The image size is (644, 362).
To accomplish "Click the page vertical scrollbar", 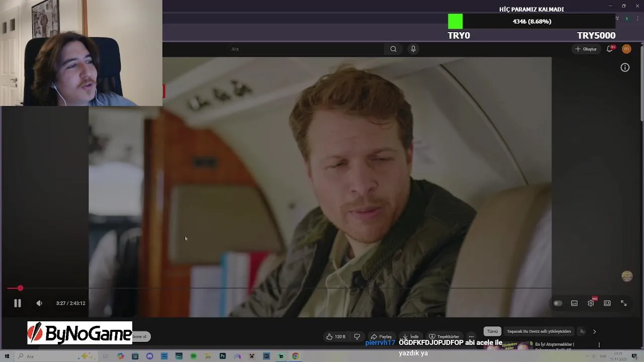I will tap(641, 83).
